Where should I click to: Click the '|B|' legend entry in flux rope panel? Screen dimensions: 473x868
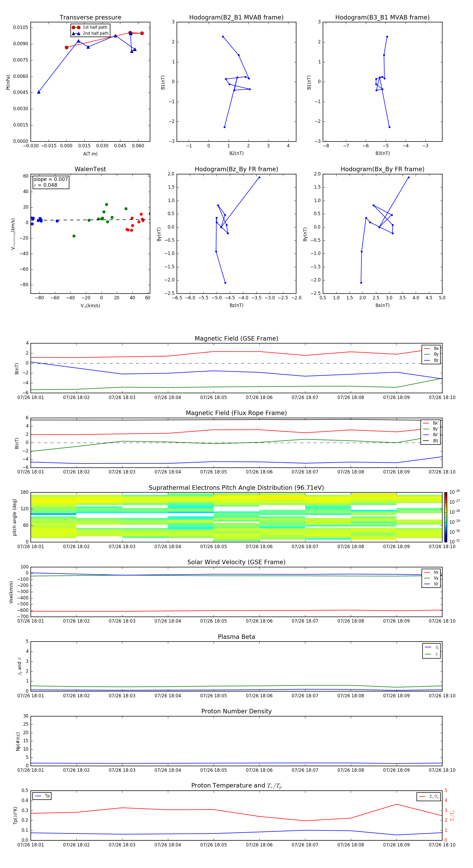click(x=431, y=441)
